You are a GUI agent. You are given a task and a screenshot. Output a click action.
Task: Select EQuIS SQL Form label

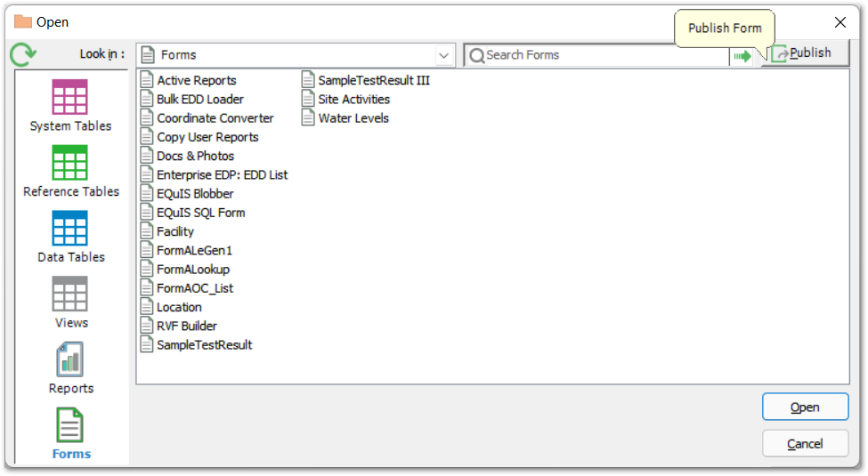pos(201,213)
